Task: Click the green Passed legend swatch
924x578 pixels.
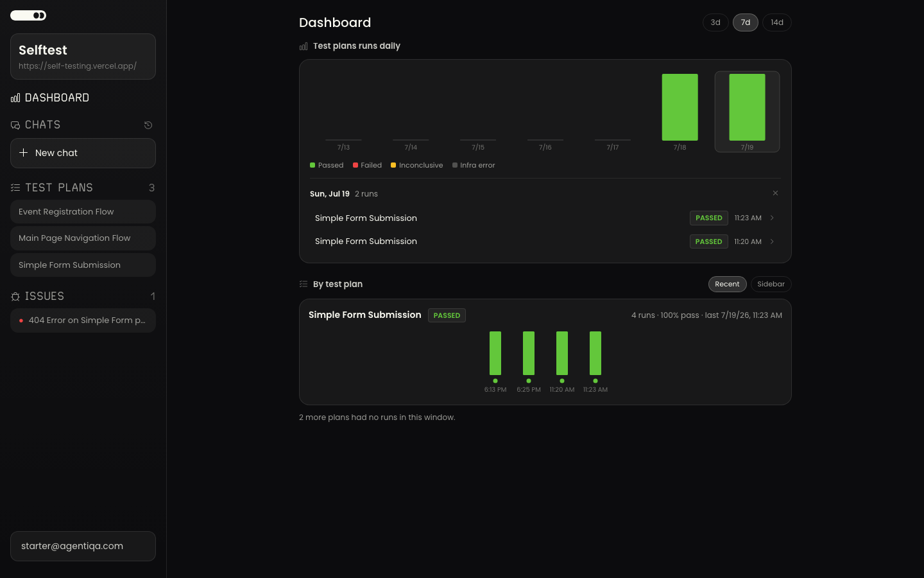Action: pos(312,165)
